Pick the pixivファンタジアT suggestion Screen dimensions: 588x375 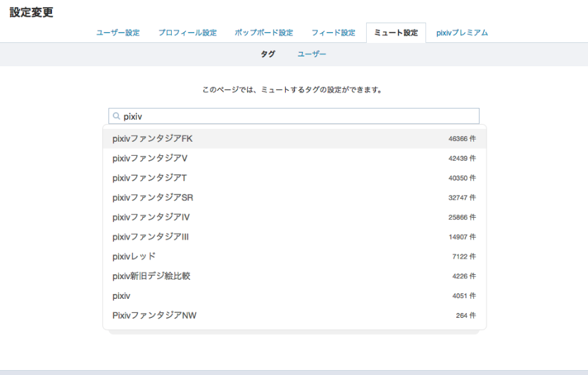[294, 178]
